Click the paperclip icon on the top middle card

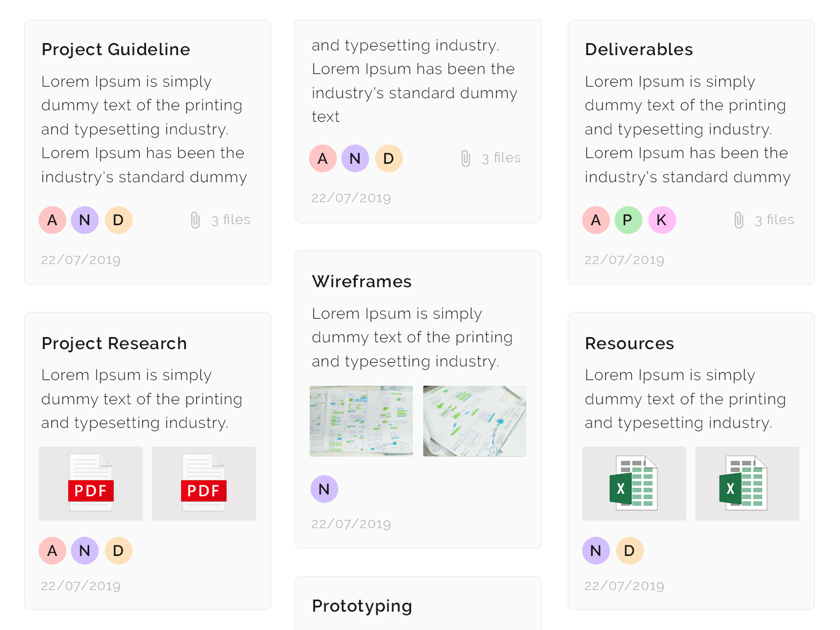click(464, 157)
